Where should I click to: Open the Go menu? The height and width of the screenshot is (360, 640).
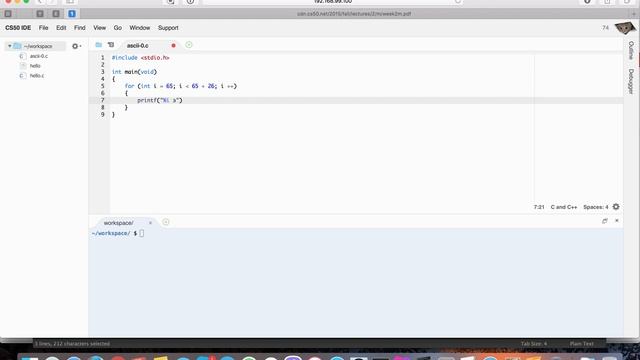[118, 28]
